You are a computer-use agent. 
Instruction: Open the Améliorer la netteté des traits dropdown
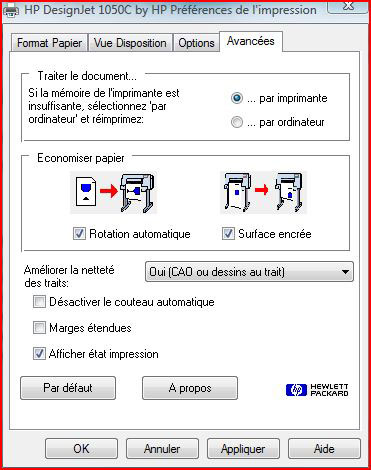[249, 272]
